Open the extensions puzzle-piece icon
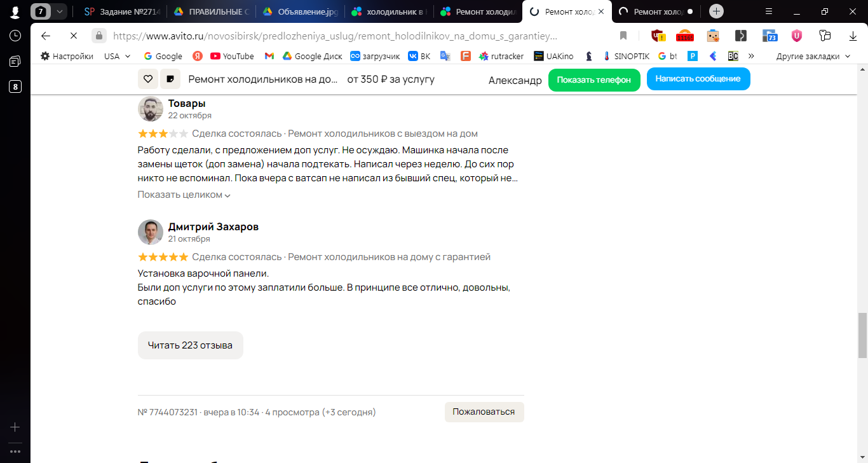The width and height of the screenshot is (868, 463). [825, 36]
